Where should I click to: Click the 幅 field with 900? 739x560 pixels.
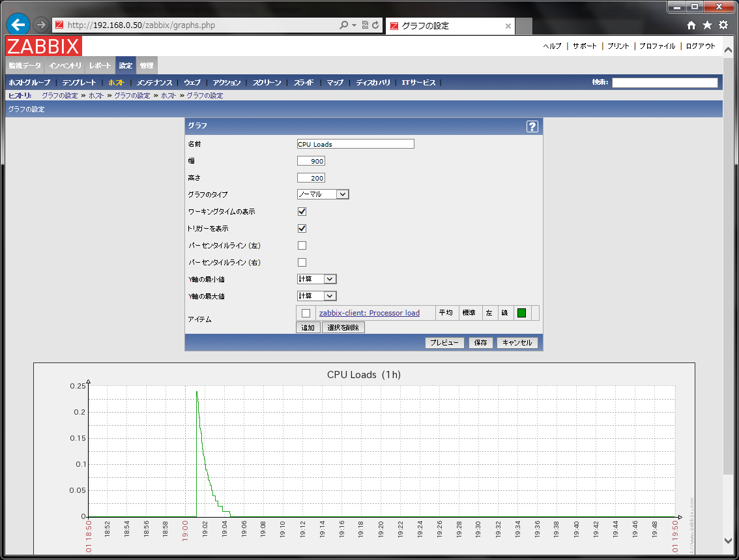pos(311,161)
